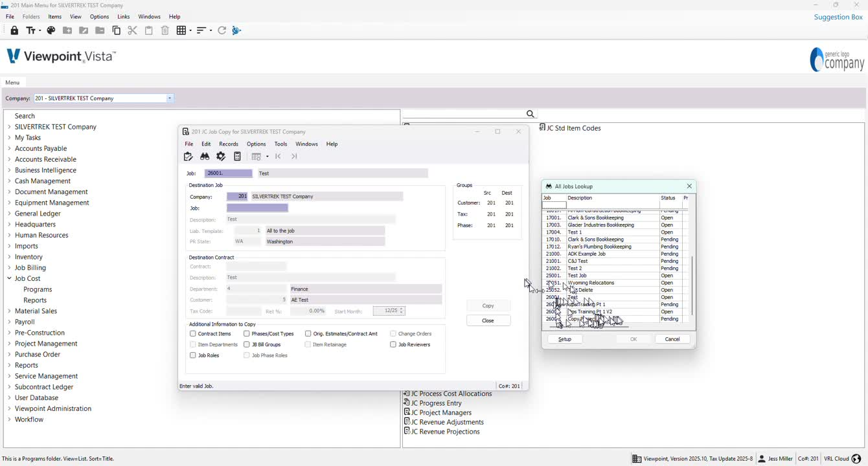The image size is (868, 466).
Task: Click the calculator icon in JC Job Copy toolbar
Action: tap(238, 156)
